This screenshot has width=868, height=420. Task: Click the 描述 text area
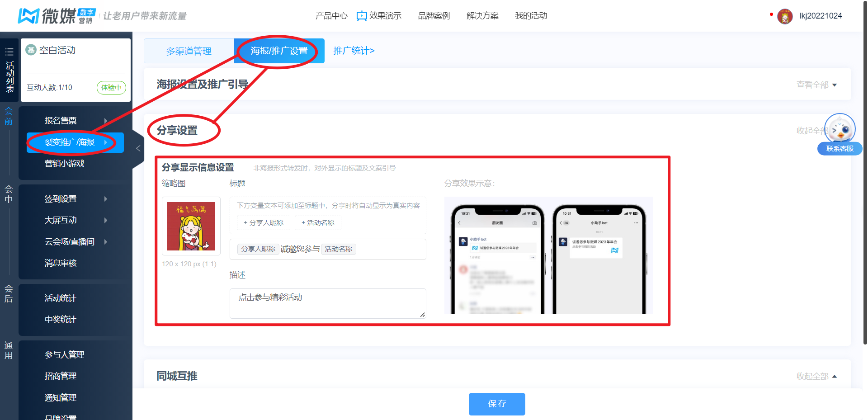328,303
